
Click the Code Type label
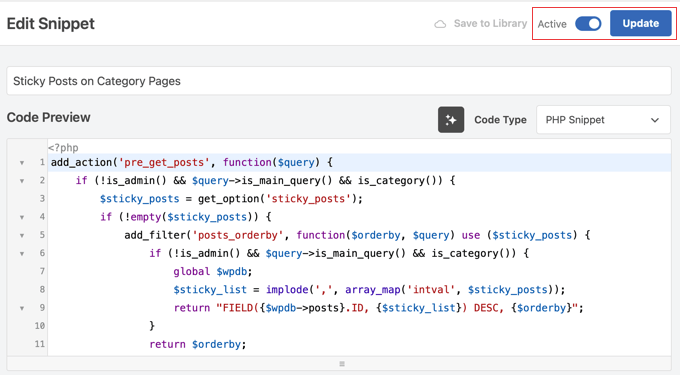pos(500,120)
